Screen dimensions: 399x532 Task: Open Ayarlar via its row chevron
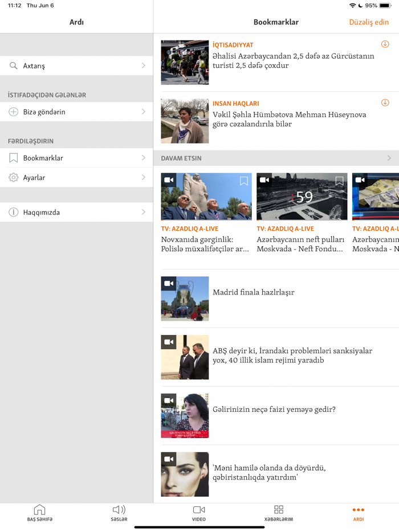143,178
